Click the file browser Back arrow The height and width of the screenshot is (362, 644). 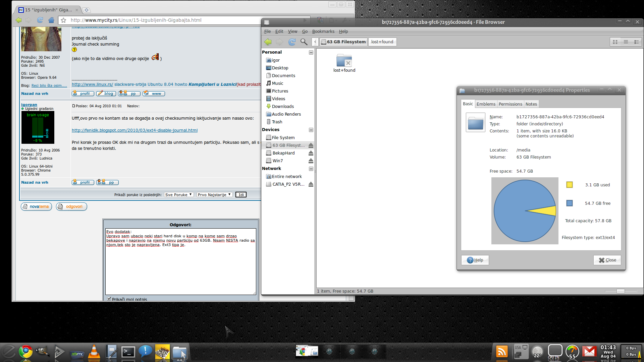pyautogui.click(x=268, y=42)
